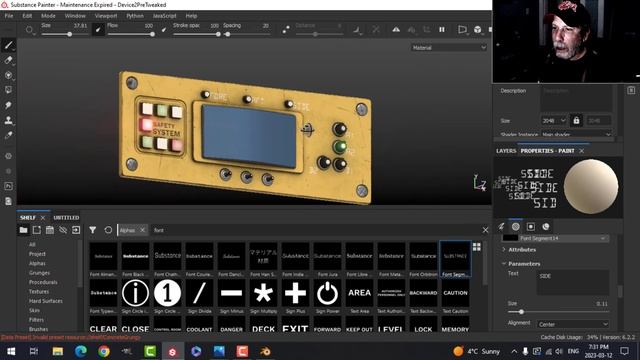
Task: Select the Material picker eyedropper tool
Action: coord(8,136)
